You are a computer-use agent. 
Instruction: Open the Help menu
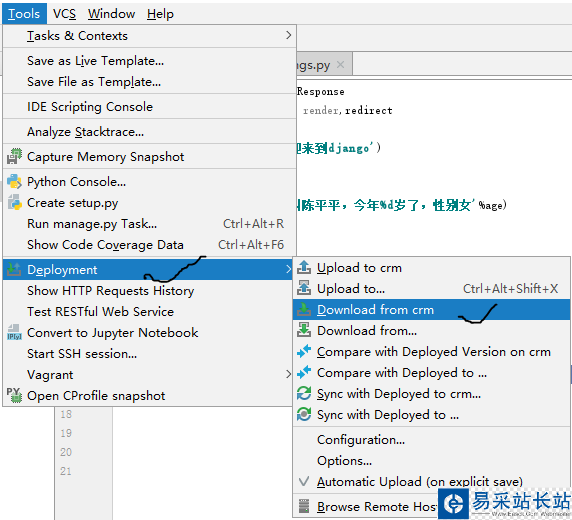(x=160, y=14)
